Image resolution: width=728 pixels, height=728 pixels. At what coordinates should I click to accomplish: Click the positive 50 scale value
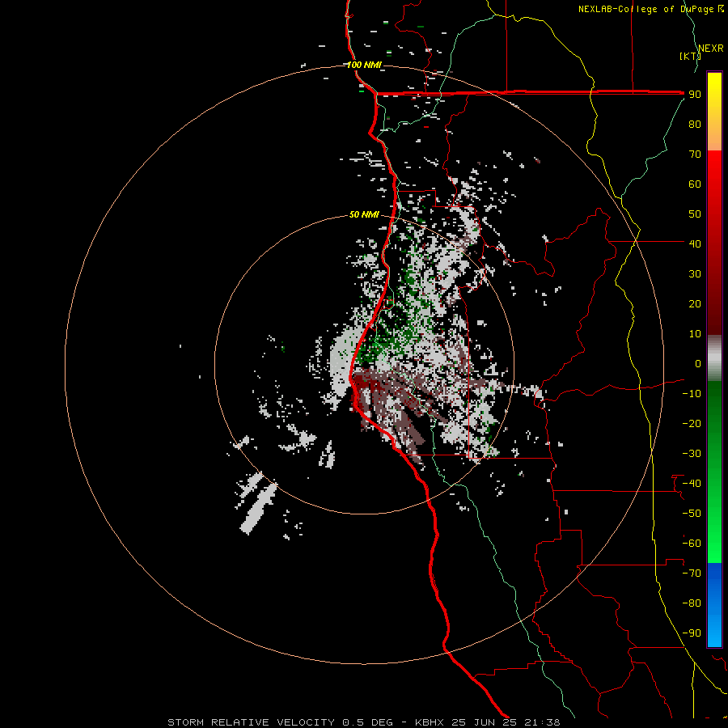tap(695, 214)
